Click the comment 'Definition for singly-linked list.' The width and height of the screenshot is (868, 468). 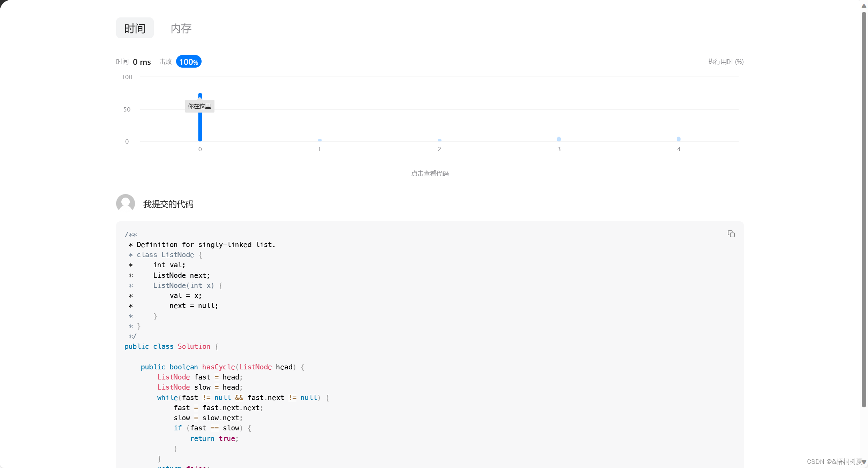click(206, 245)
